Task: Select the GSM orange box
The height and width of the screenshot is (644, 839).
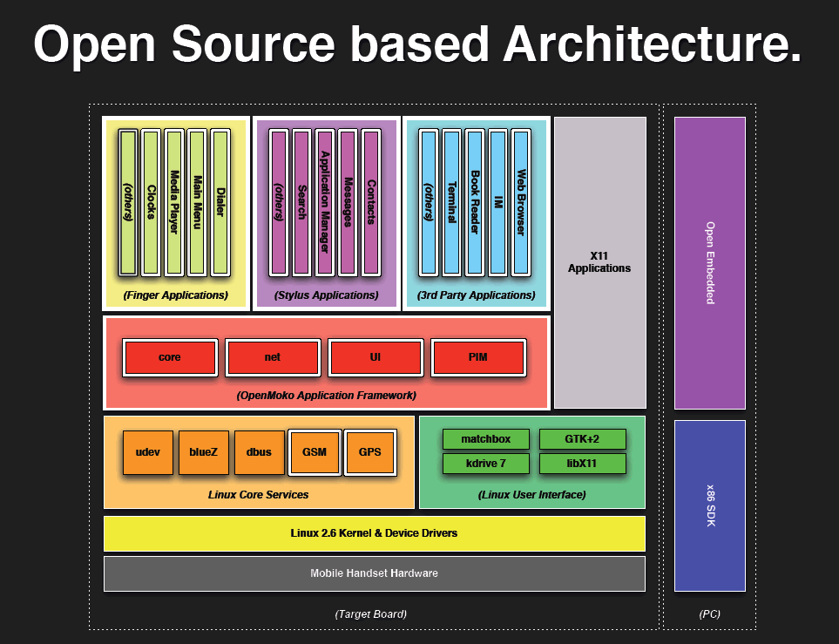Action: [x=315, y=452]
